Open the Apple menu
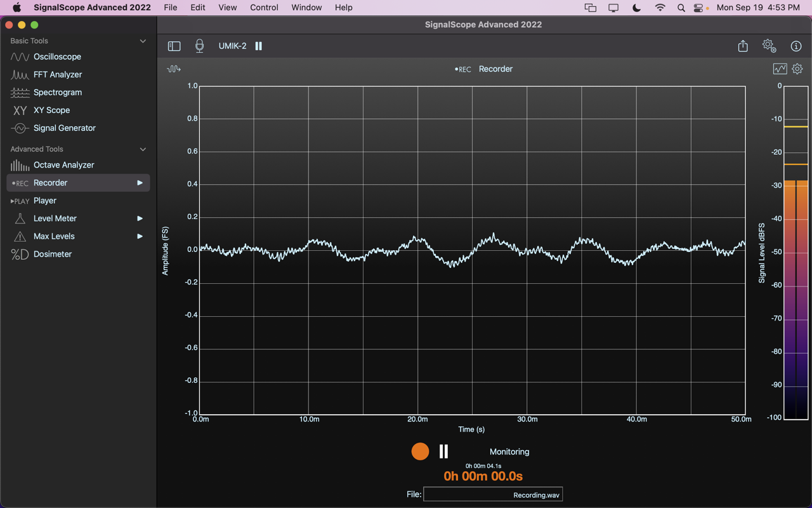 (16, 8)
